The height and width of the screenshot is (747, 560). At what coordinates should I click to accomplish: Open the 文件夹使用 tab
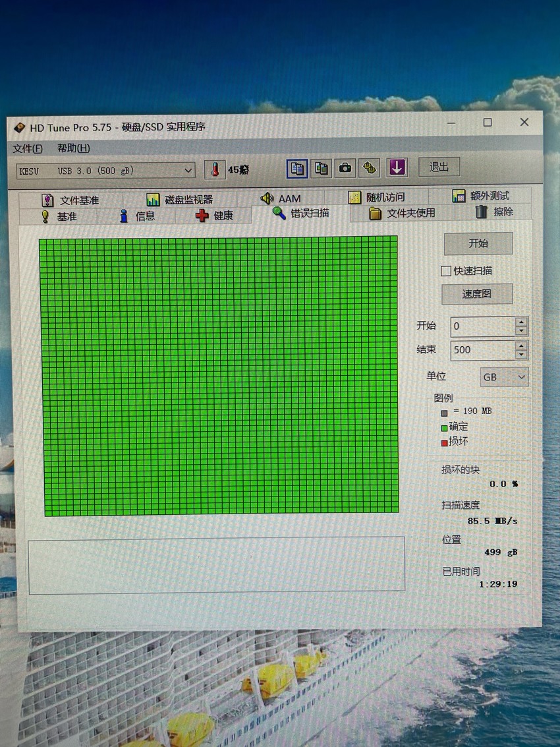click(402, 214)
